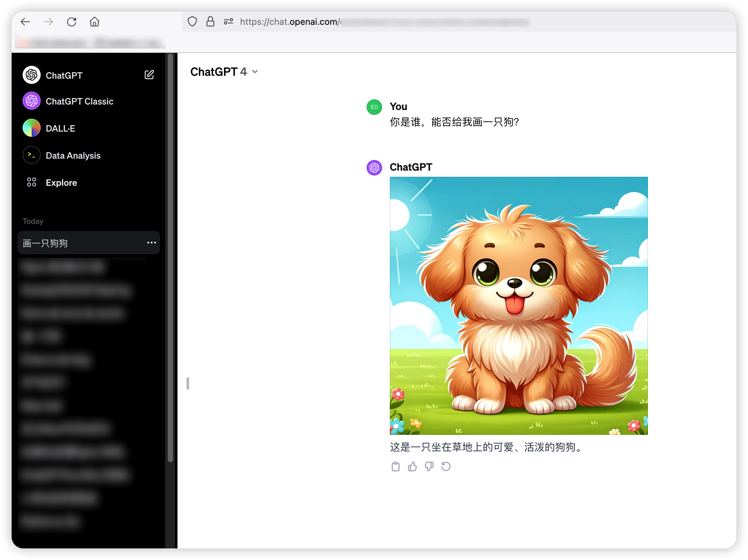Open ChatGPT Classic from the sidebar
Viewport: 748px width, 560px height.
[x=79, y=101]
